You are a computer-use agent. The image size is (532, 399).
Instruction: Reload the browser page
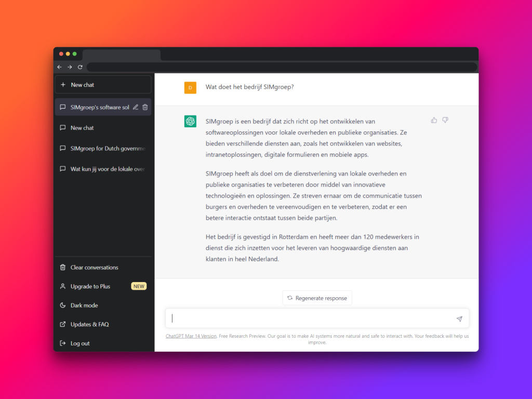80,67
